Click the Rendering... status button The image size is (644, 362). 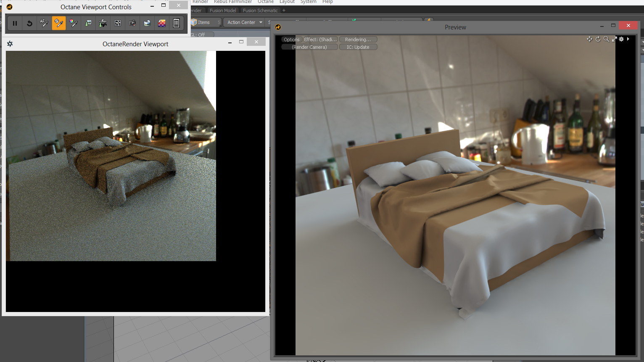coord(358,40)
